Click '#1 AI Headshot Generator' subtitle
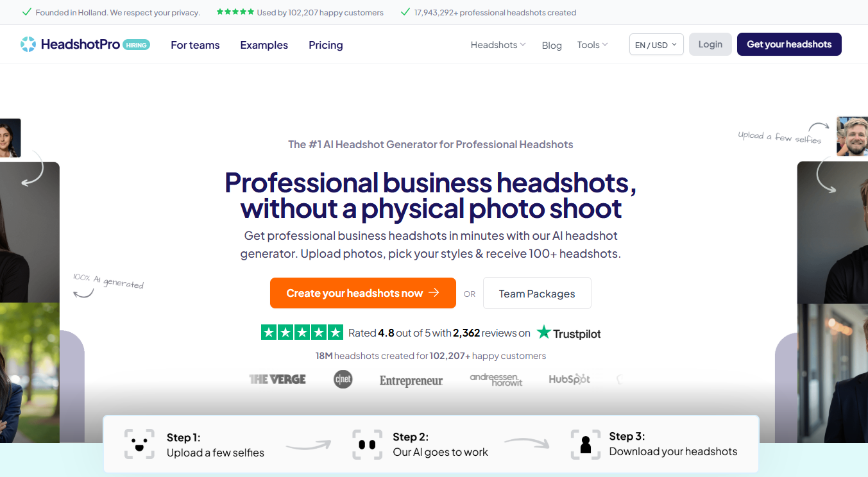The width and height of the screenshot is (868, 477). tap(430, 144)
